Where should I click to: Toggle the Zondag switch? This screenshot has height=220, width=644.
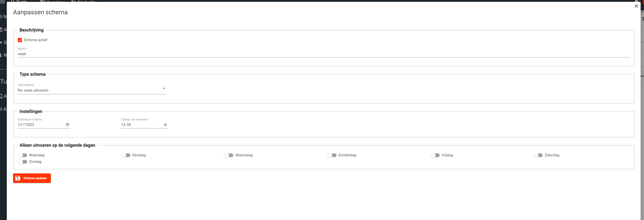(23, 162)
